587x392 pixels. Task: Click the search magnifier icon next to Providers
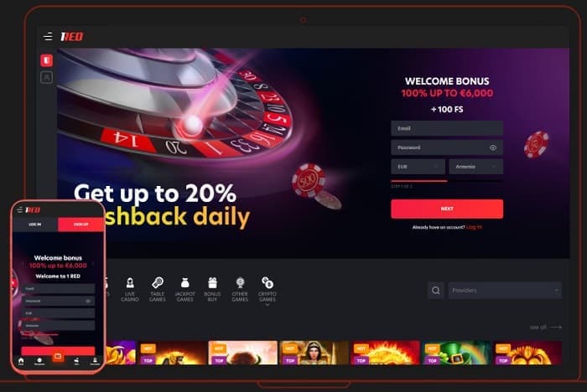[x=436, y=291]
